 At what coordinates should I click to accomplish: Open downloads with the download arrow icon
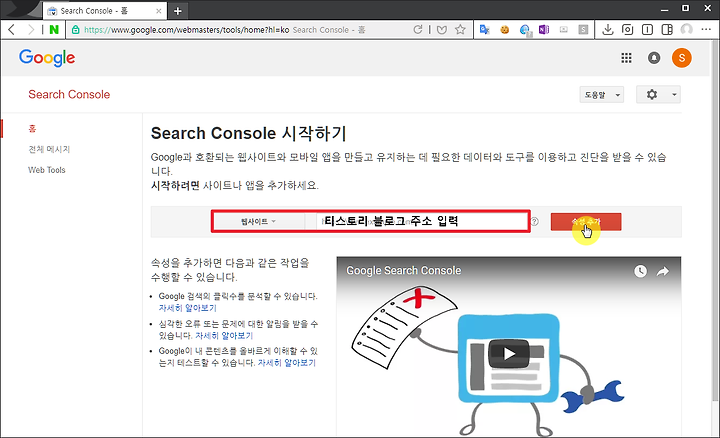tap(608, 30)
